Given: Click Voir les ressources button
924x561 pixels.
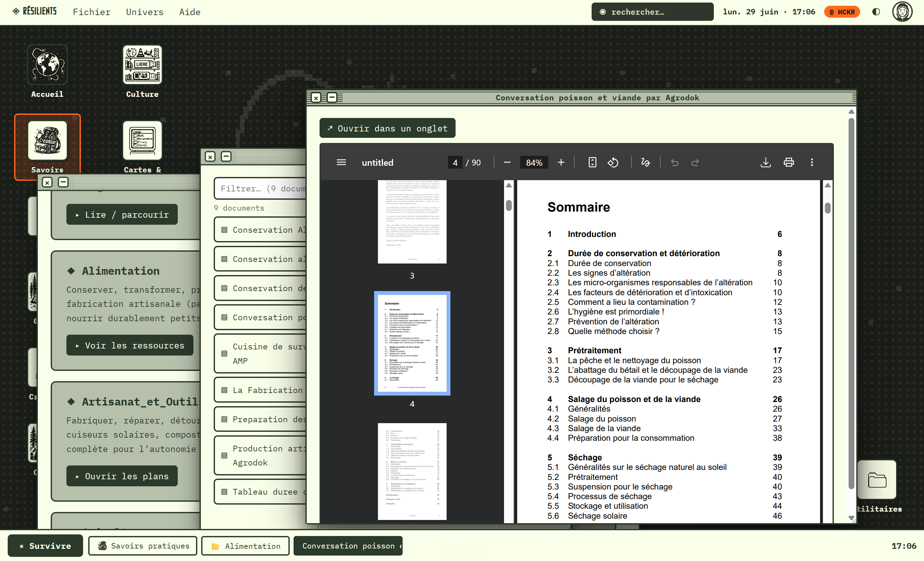Looking at the screenshot, I should tap(130, 345).
